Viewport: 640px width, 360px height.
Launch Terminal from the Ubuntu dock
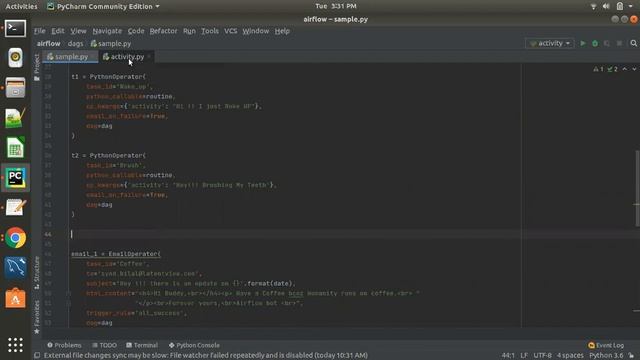pyautogui.click(x=16, y=29)
